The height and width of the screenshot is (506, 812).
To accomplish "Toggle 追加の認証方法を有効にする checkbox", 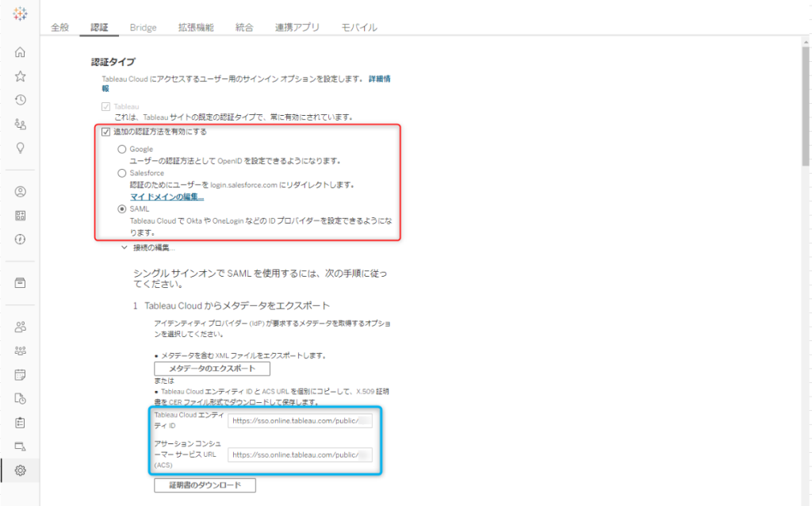I will [x=105, y=132].
